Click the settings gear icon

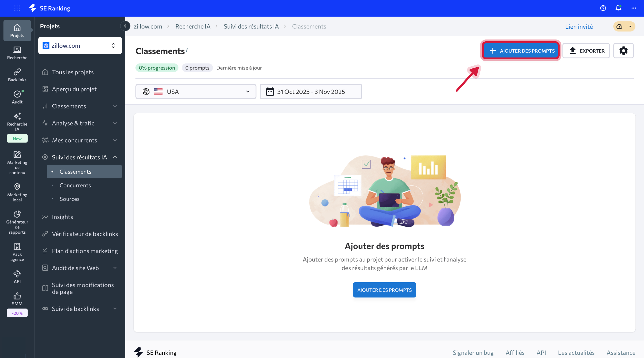pyautogui.click(x=623, y=51)
